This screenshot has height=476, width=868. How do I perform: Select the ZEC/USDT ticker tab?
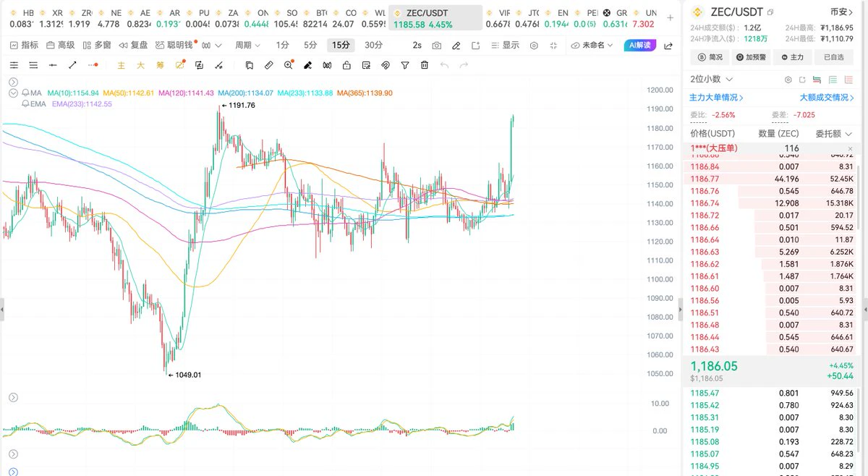point(435,18)
